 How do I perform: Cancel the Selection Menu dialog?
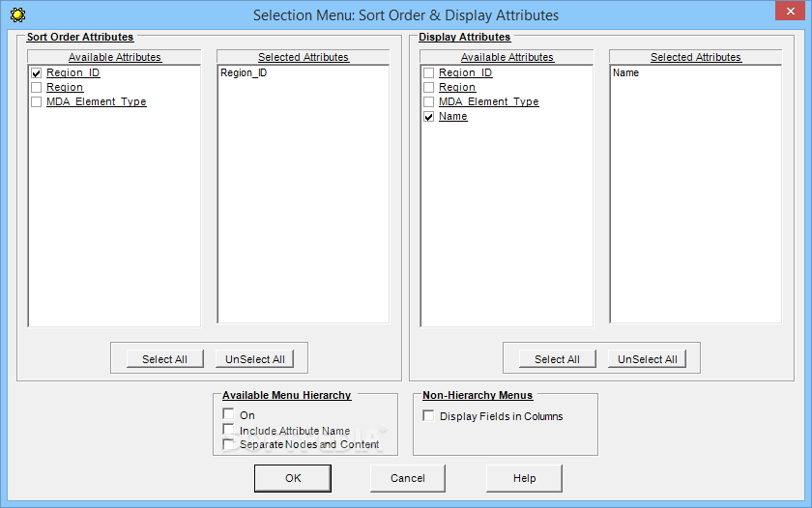coord(408,478)
